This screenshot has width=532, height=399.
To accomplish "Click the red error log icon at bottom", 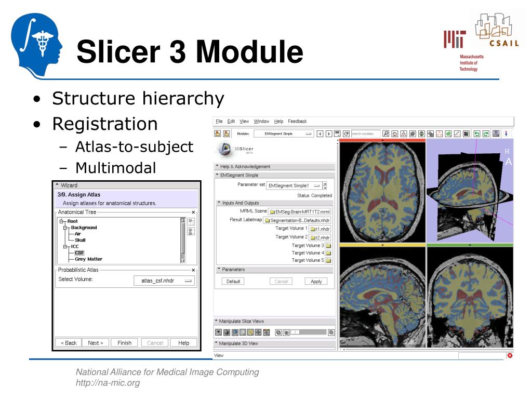I will pyautogui.click(x=510, y=355).
